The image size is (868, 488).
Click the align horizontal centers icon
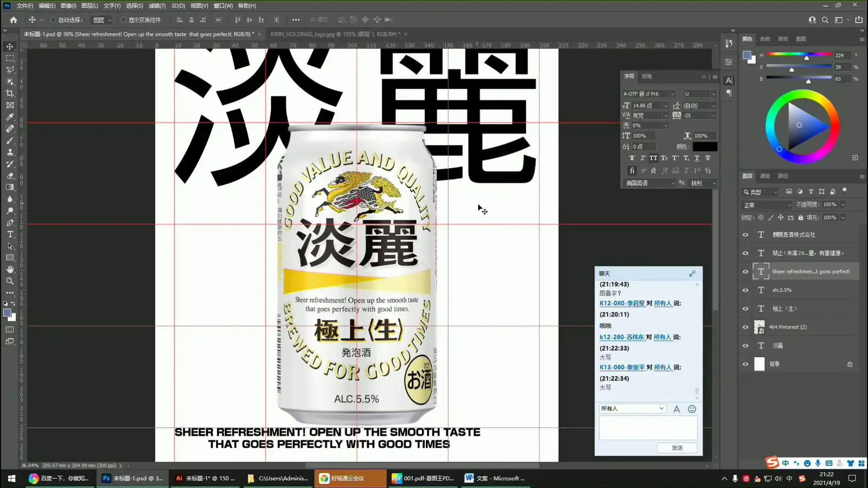click(191, 20)
